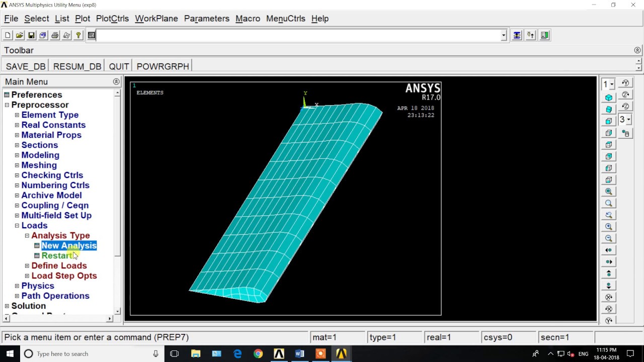This screenshot has height=362, width=644.
Task: Open the PlotCtrls menu
Action: pos(112,19)
